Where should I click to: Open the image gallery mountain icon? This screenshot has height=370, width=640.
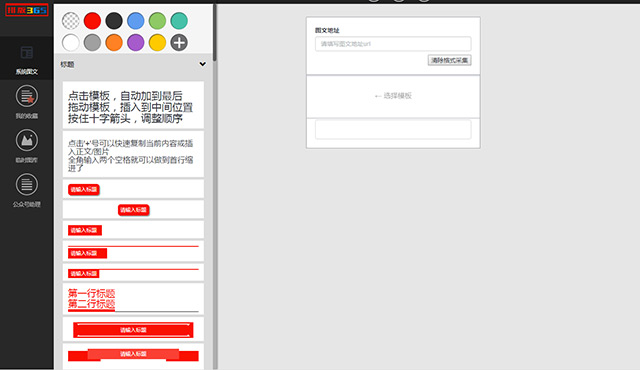27,140
